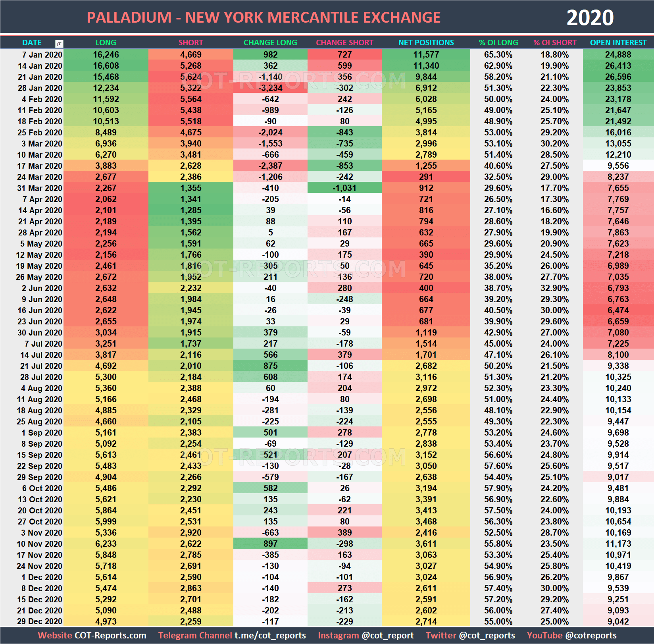Click the CHANGE LONG column header

[x=270, y=42]
